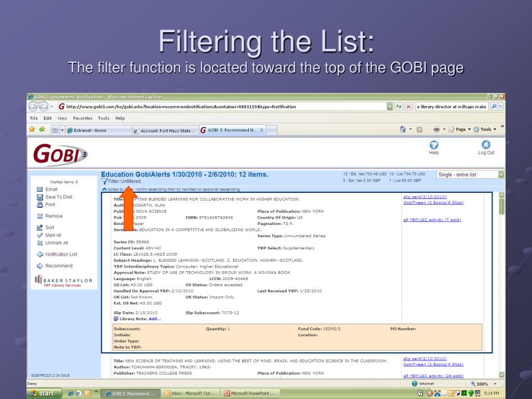This screenshot has height=399, width=532.
Task: Click the GOBI Log Out icon
Action: (486, 145)
